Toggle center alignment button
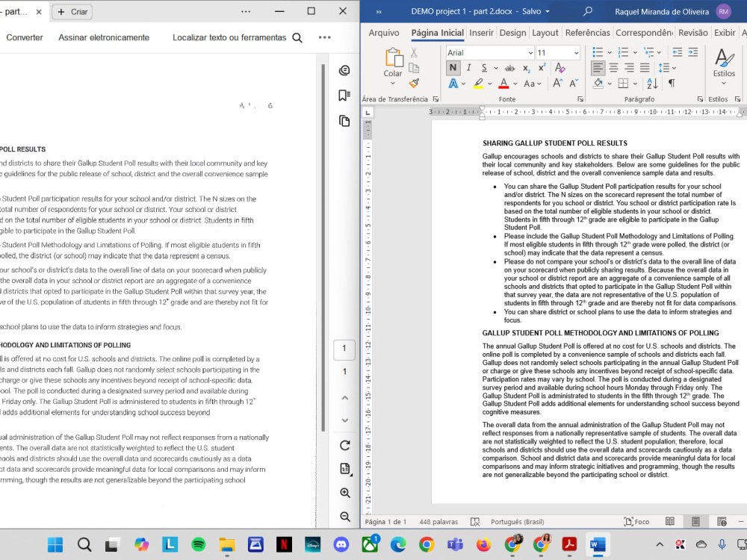Image resolution: width=747 pixels, height=560 pixels. (613, 68)
